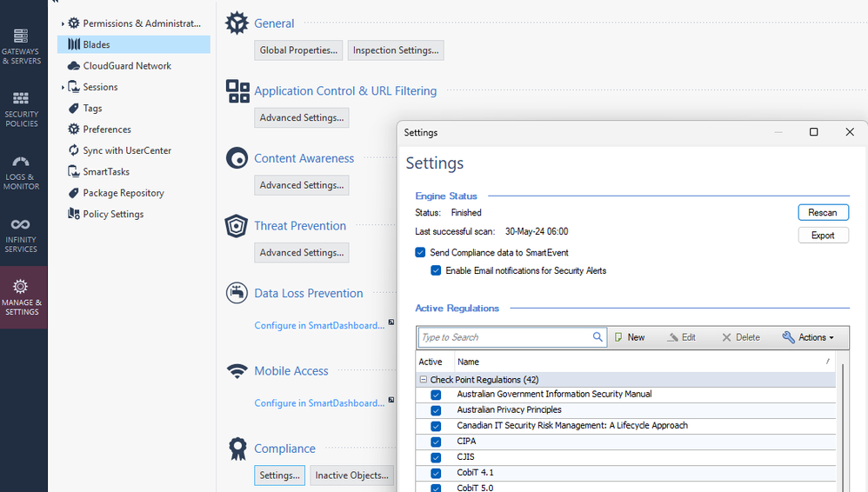This screenshot has height=492, width=868.
Task: Select Blades in the navigation tree
Action: [133, 44]
